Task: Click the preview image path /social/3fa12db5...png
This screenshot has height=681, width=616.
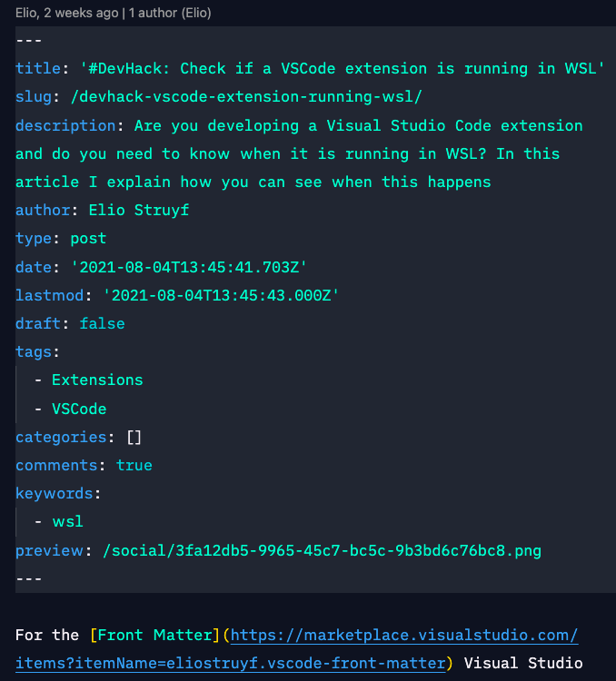Action: click(x=322, y=550)
